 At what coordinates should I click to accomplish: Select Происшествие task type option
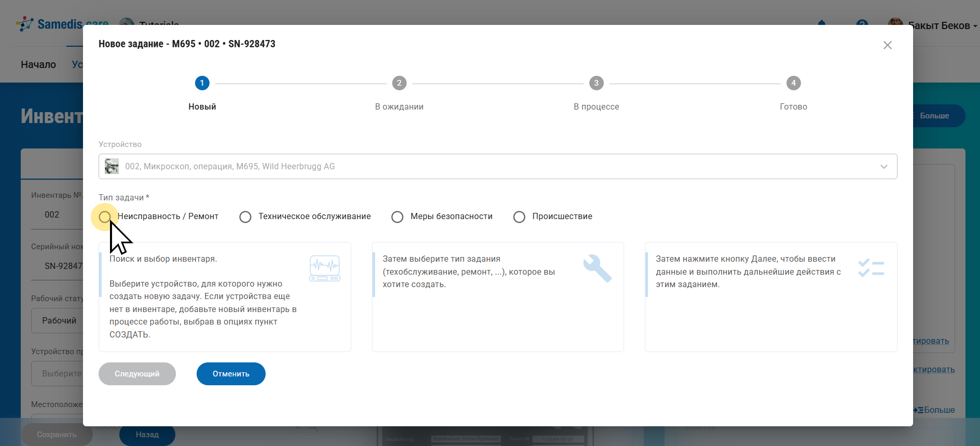click(519, 217)
